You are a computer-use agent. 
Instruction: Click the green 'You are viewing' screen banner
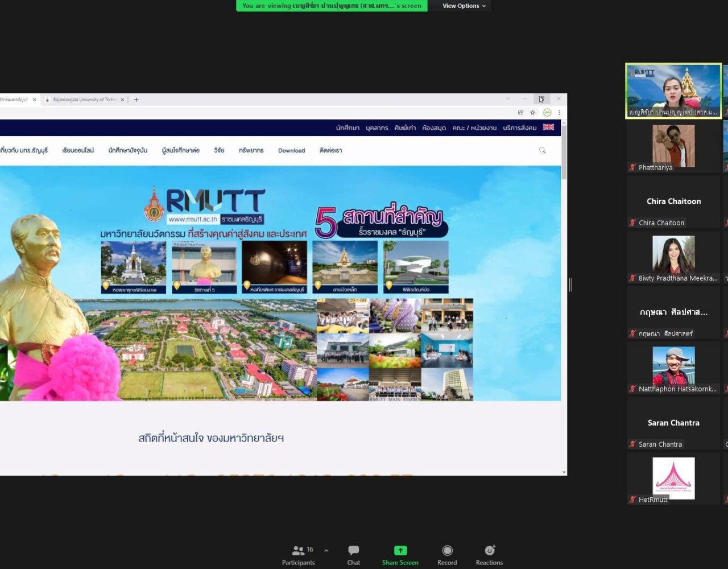tap(332, 6)
